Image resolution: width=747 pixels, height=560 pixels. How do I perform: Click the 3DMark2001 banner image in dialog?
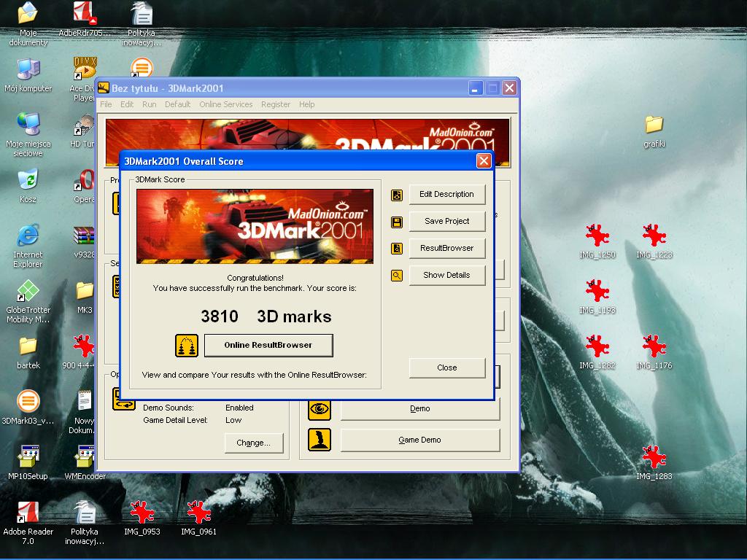pyautogui.click(x=255, y=226)
